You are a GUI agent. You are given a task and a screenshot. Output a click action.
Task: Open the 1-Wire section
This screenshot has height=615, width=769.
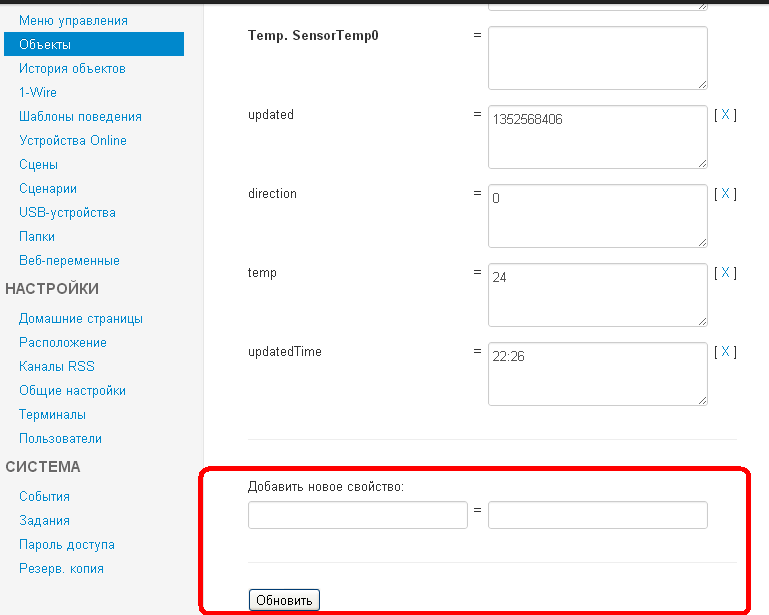tap(38, 92)
